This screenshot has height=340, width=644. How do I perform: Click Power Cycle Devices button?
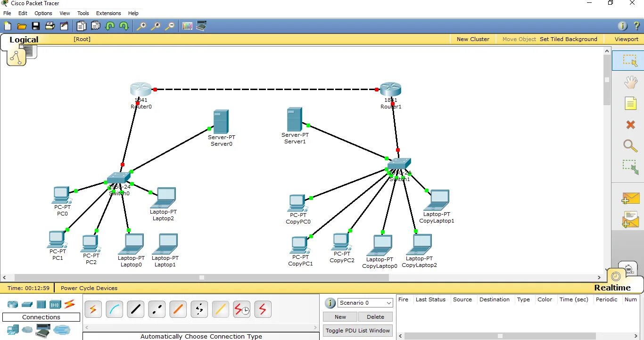click(x=89, y=288)
